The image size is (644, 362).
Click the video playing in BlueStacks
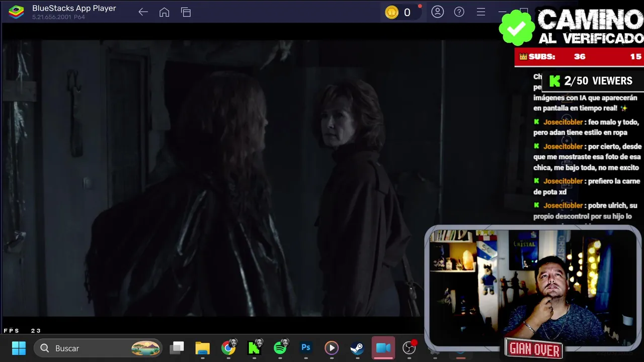tap(214, 178)
